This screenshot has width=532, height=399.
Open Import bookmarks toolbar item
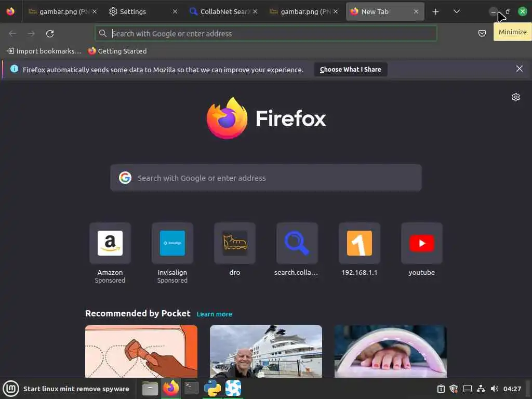pos(44,51)
